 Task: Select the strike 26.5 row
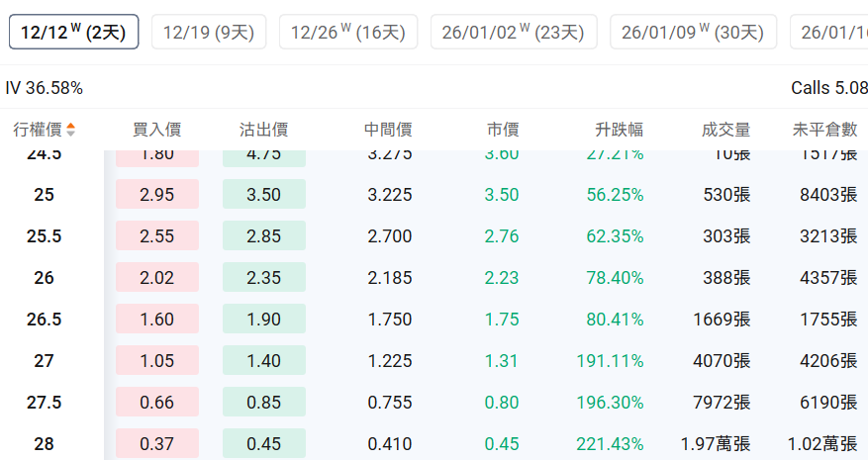point(45,320)
